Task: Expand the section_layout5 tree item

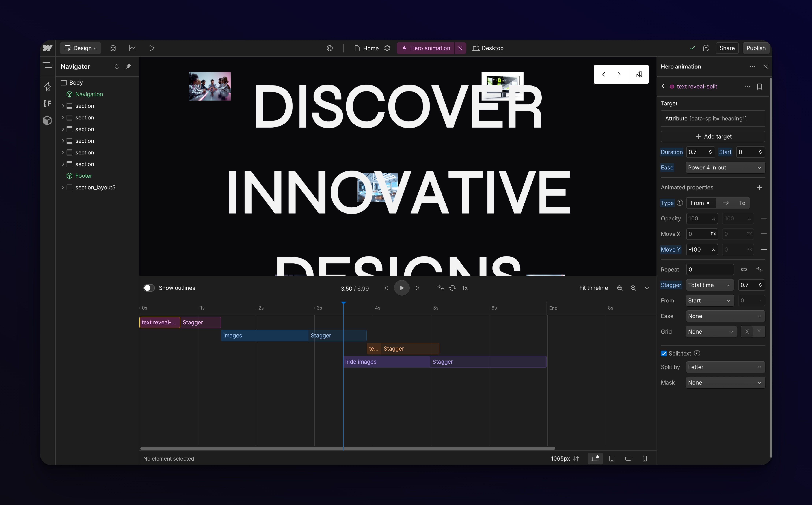Action: pos(63,187)
